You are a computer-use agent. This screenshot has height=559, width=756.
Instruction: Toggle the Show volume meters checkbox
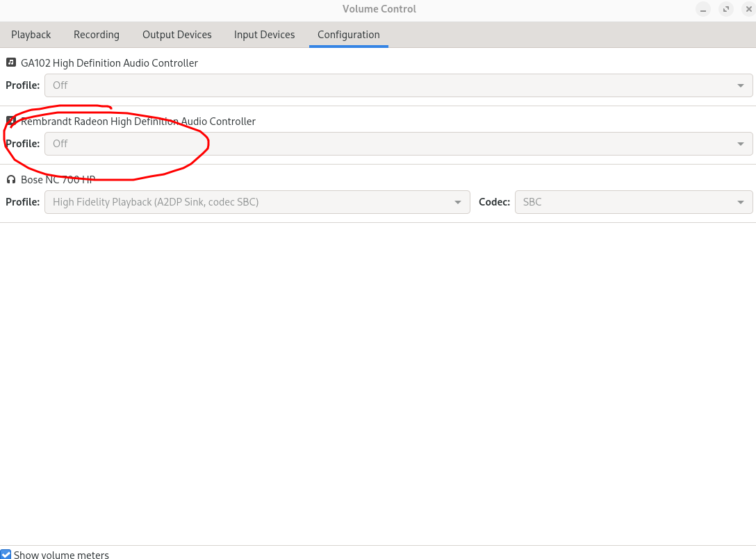pos(6,554)
